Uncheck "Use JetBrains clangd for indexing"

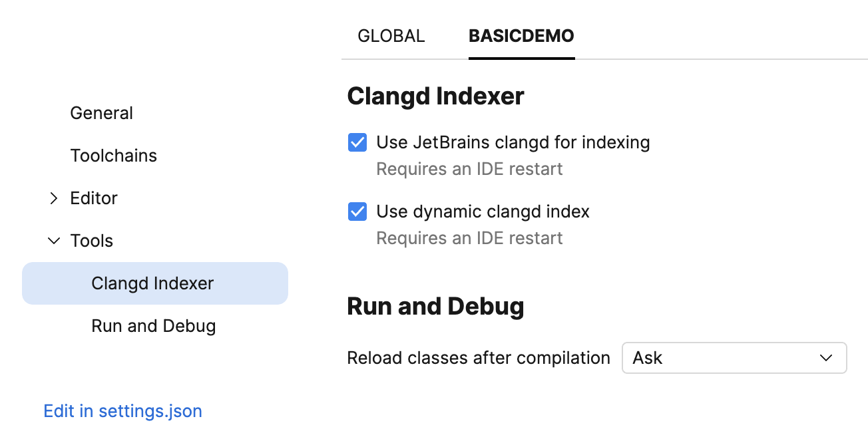pyautogui.click(x=357, y=142)
